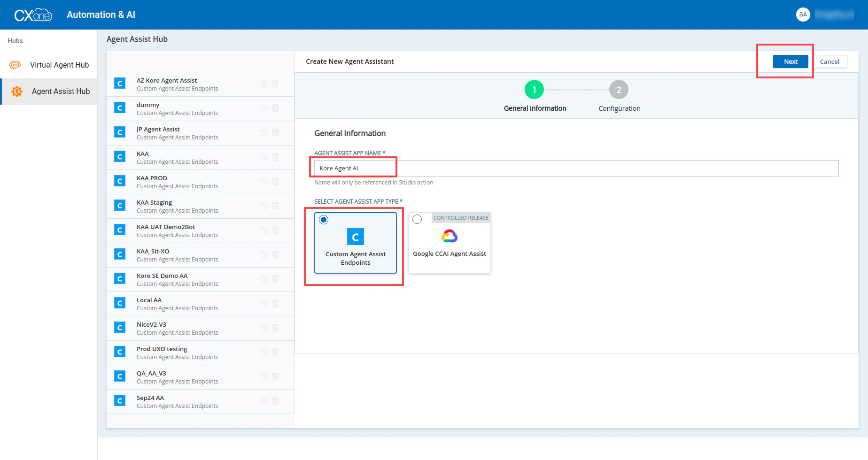Open the SA profile avatar

click(803, 15)
